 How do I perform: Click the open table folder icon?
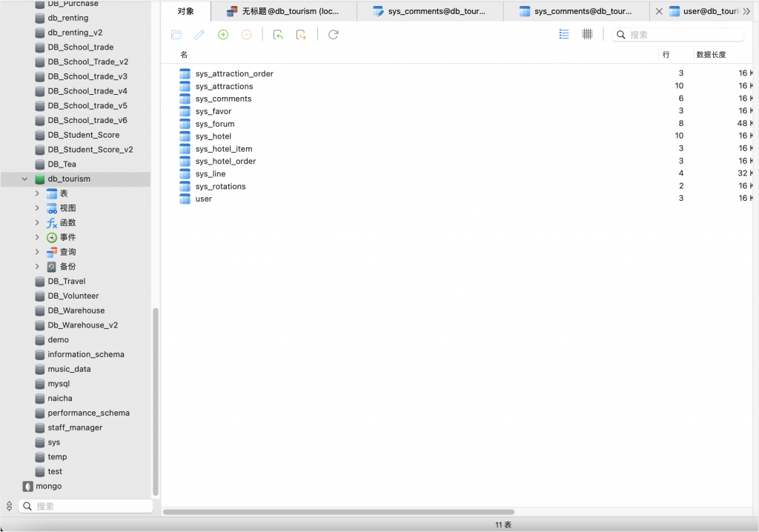(x=176, y=35)
